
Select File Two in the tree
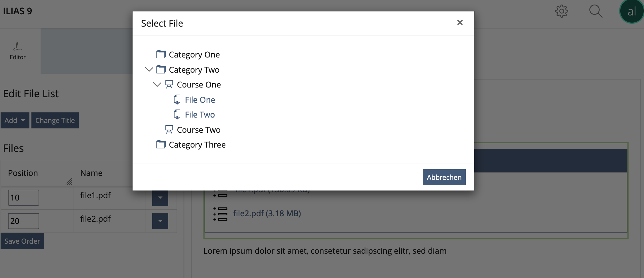click(200, 115)
